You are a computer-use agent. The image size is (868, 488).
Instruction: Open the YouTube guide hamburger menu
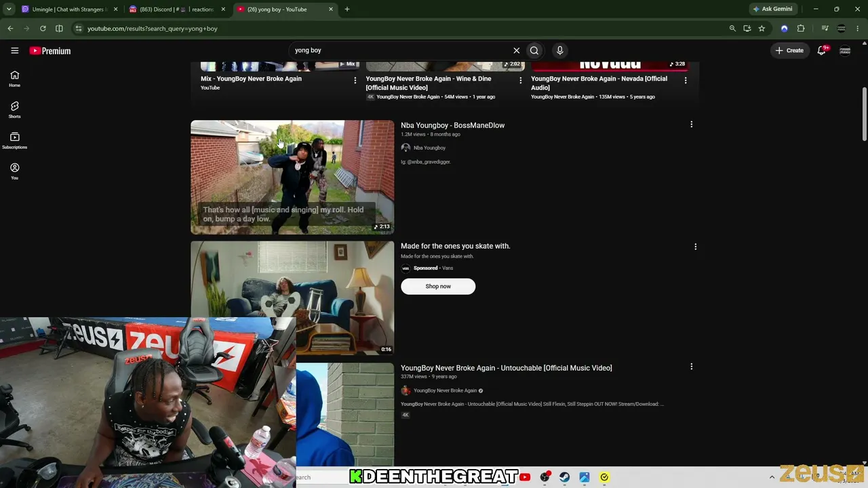point(14,50)
